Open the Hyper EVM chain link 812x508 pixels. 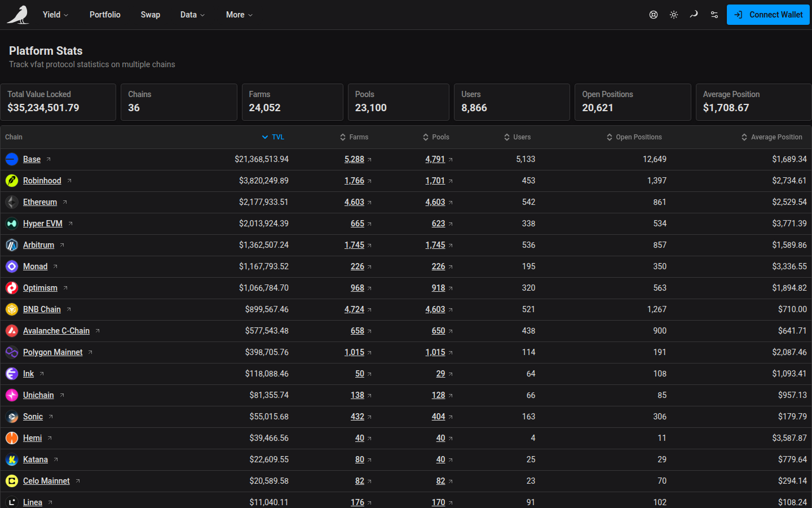[x=42, y=224]
